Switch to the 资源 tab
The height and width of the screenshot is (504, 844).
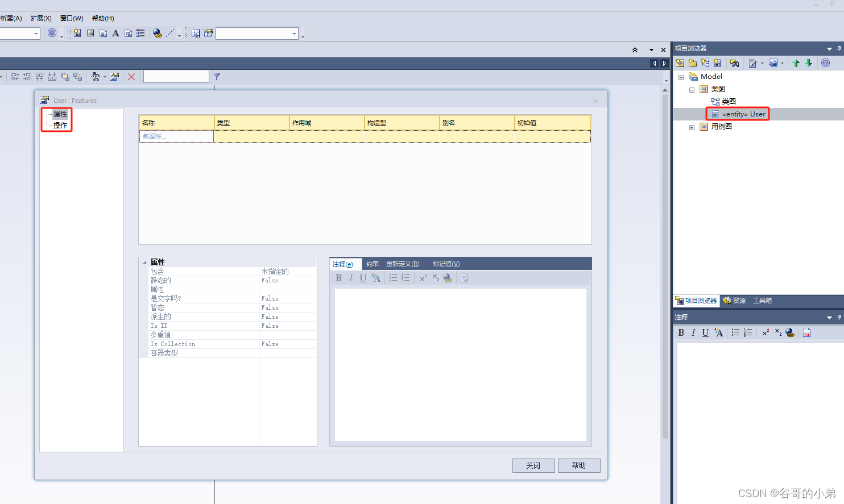(x=734, y=301)
